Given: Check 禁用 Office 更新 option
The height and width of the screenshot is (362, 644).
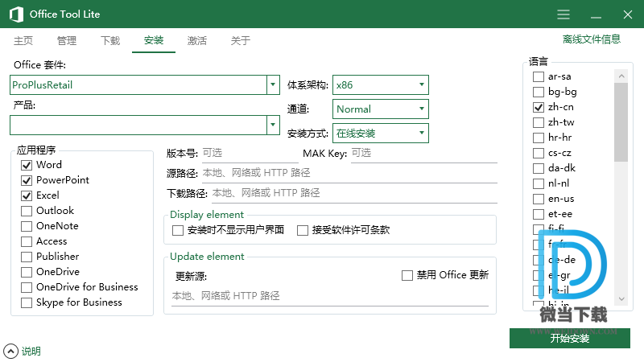Looking at the screenshot, I should coord(407,275).
